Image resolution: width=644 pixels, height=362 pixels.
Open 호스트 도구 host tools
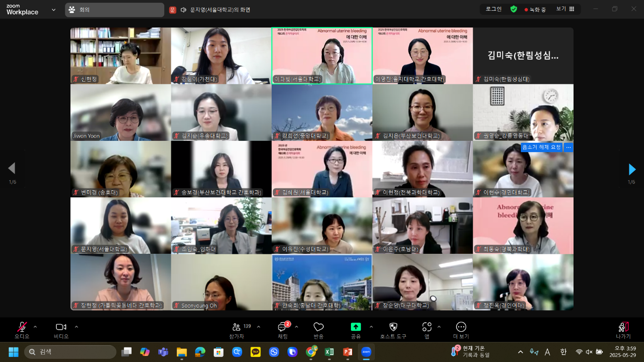(393, 327)
